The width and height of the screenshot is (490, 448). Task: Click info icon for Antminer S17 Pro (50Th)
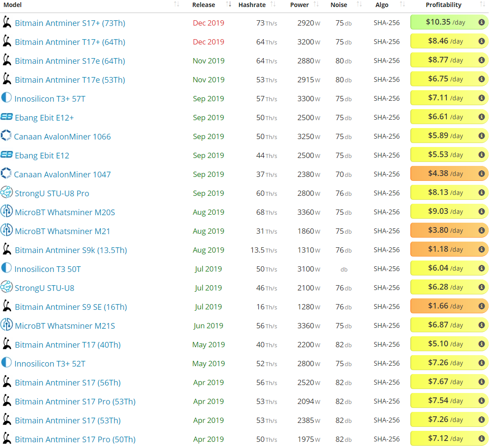(482, 439)
